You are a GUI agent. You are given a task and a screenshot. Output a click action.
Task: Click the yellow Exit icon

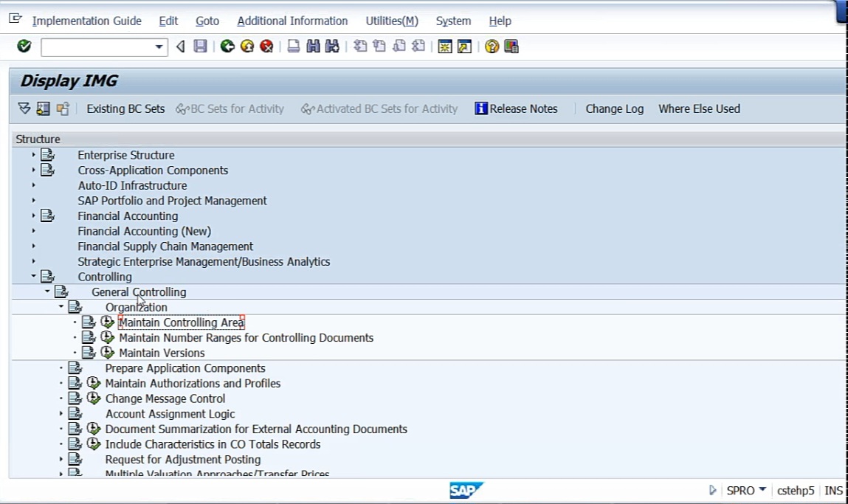tap(247, 46)
